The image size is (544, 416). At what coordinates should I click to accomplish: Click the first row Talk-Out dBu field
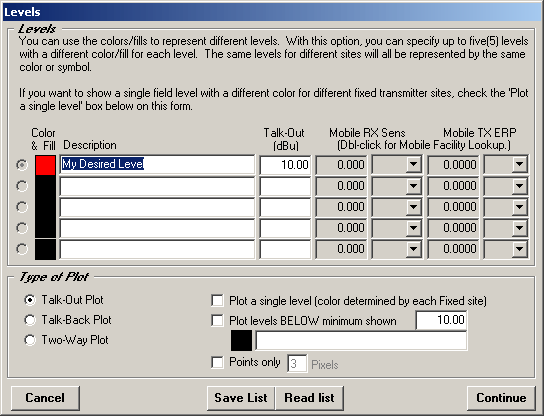point(285,164)
